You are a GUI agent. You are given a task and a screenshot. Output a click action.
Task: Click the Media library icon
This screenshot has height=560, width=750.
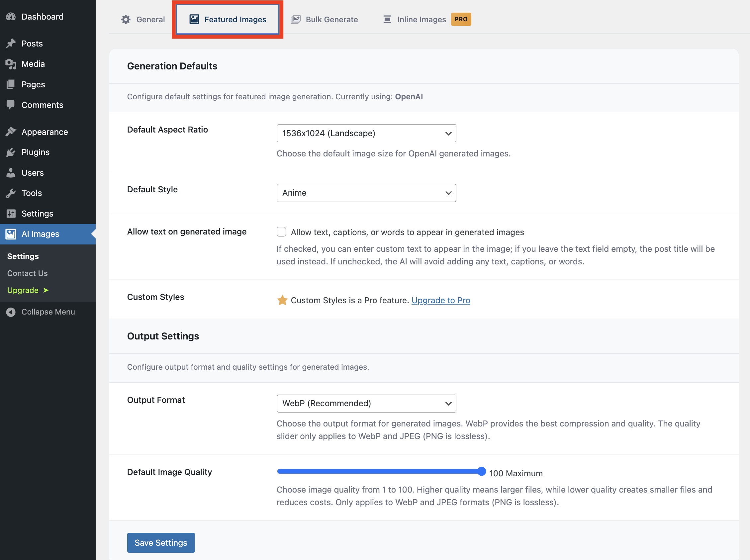[11, 64]
